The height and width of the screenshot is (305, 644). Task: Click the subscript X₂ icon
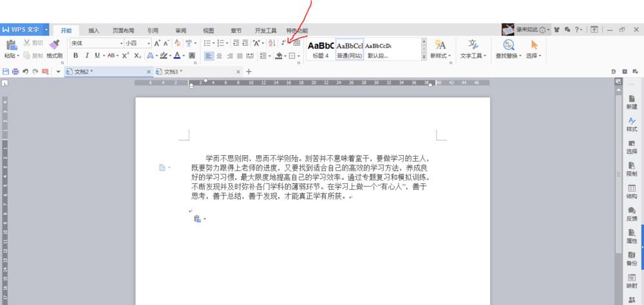tap(138, 55)
